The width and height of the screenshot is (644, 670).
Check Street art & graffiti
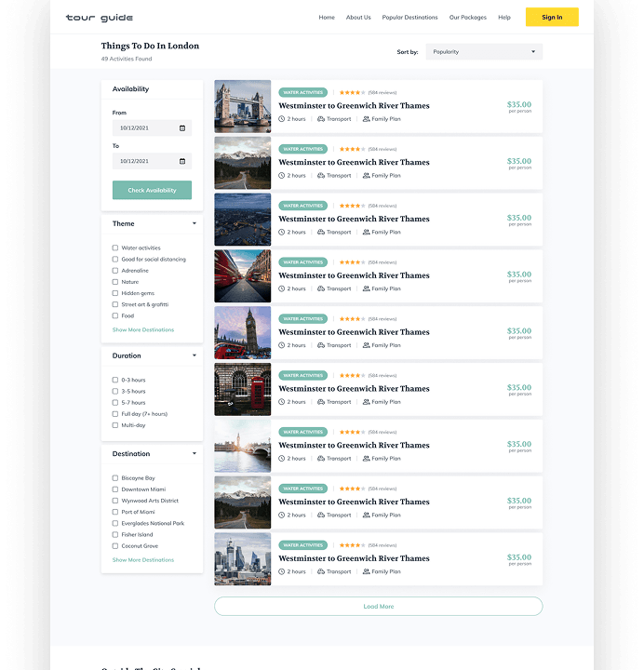click(x=115, y=304)
